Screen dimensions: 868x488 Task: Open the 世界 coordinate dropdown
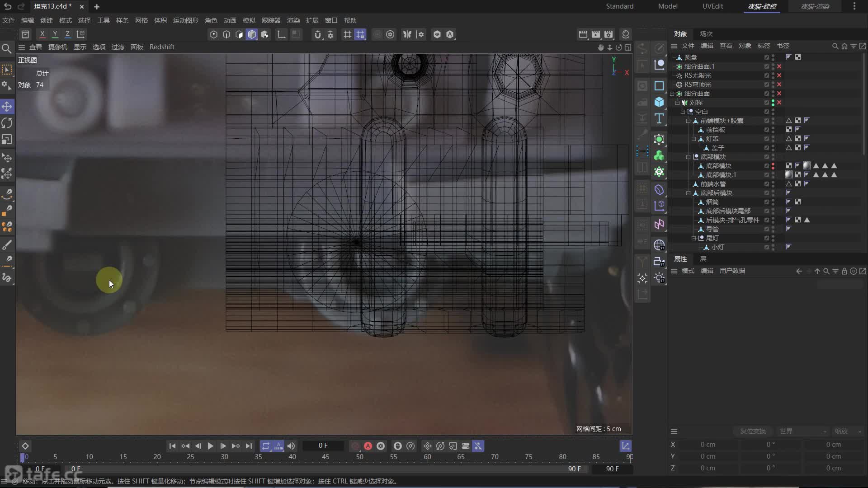point(802,431)
